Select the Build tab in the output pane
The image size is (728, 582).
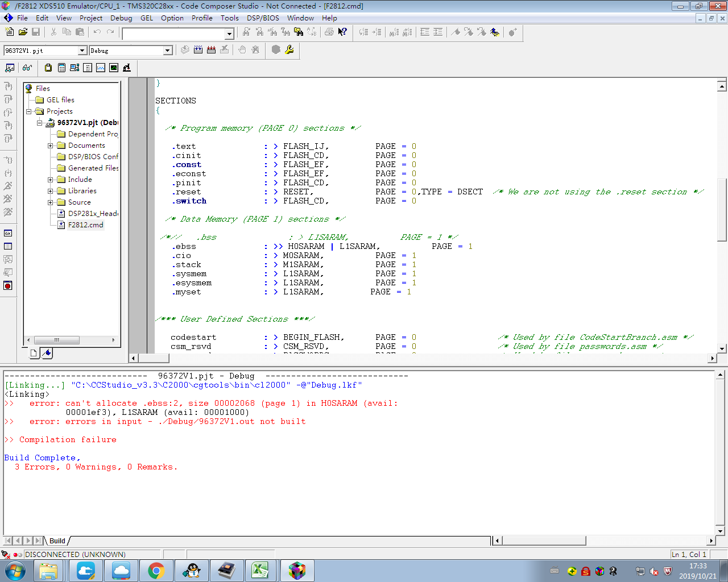click(x=57, y=541)
